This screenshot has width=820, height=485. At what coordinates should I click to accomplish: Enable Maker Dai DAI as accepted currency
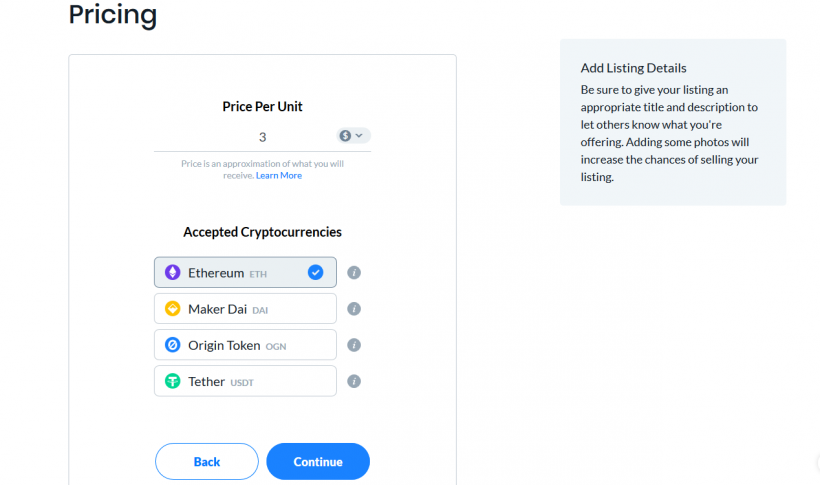pyautogui.click(x=245, y=309)
